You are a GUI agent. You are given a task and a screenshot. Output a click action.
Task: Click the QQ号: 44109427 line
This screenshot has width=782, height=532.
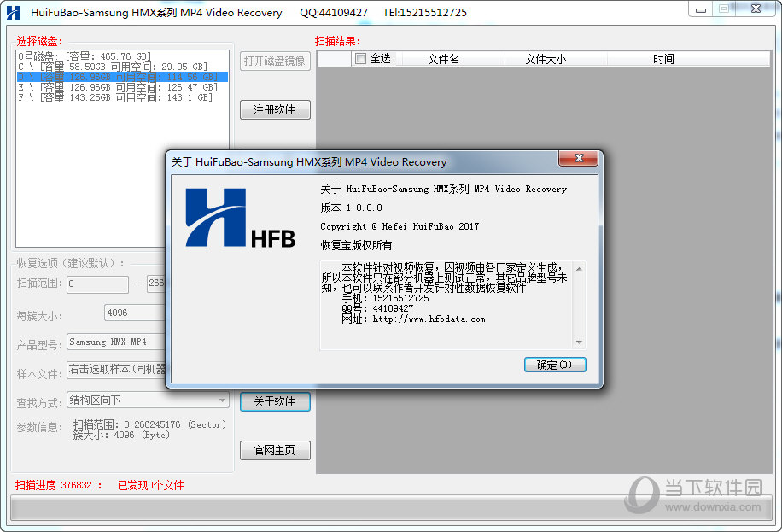377,308
